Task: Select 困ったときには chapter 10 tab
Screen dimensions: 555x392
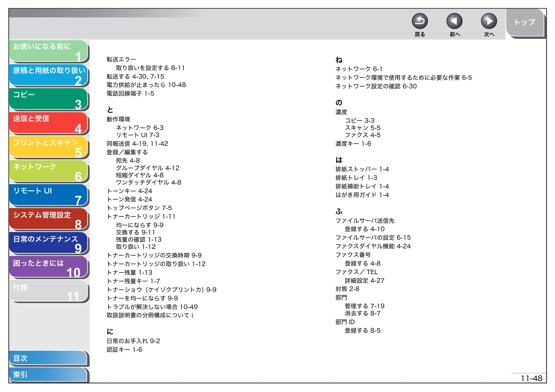Action: pyautogui.click(x=49, y=267)
